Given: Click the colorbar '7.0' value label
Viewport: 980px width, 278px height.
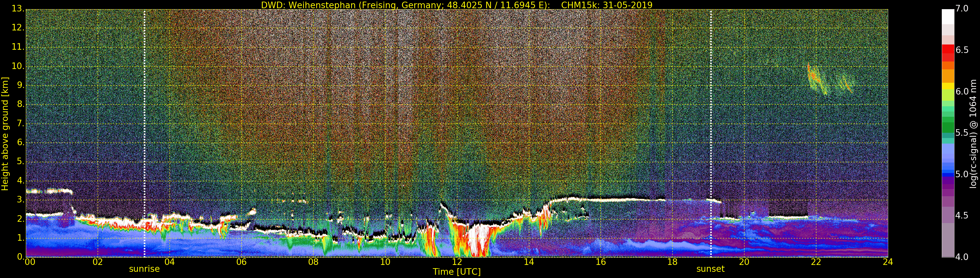Looking at the screenshot, I should pos(962,9).
